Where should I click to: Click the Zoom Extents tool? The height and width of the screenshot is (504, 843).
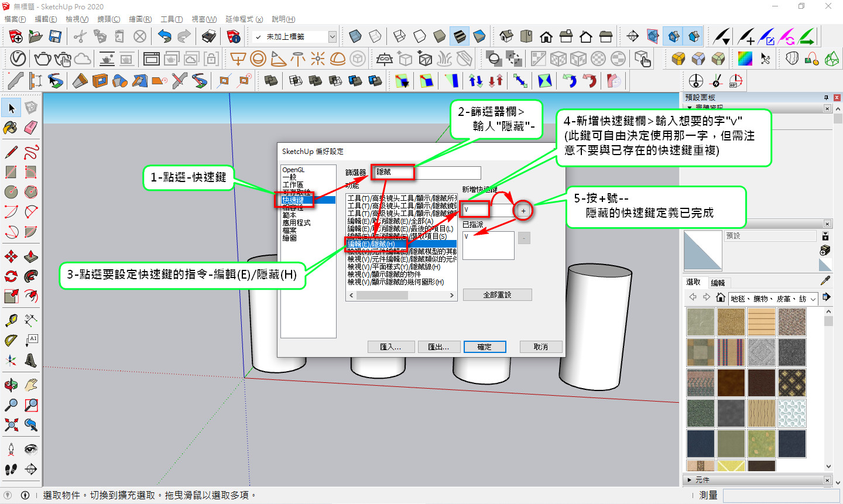tap(11, 425)
